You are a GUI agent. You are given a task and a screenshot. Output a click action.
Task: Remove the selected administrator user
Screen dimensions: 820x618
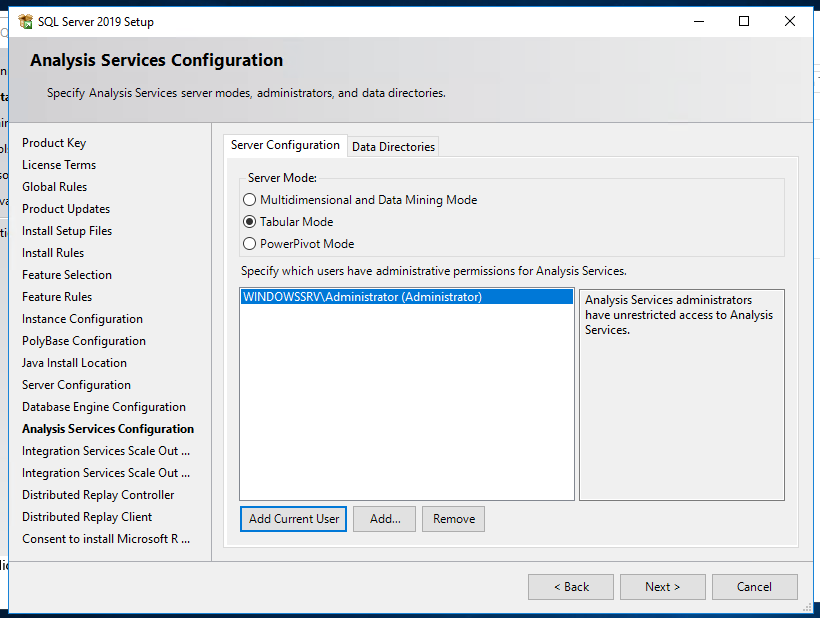click(x=453, y=519)
